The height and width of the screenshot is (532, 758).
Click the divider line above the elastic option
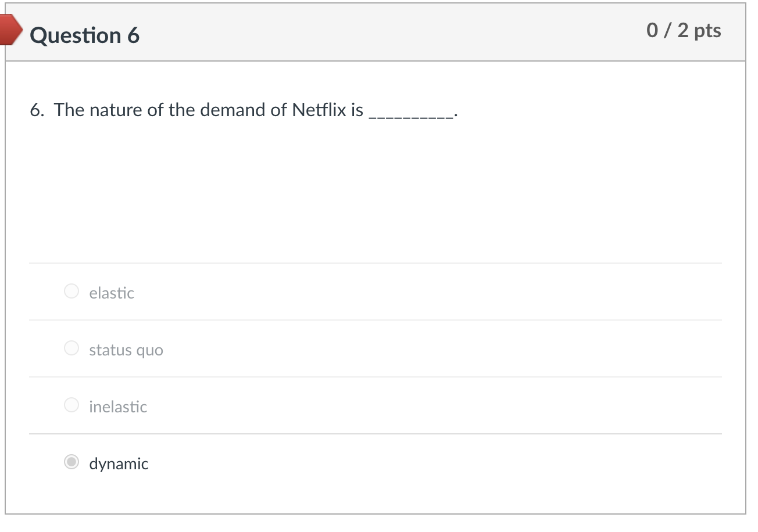[x=378, y=263]
